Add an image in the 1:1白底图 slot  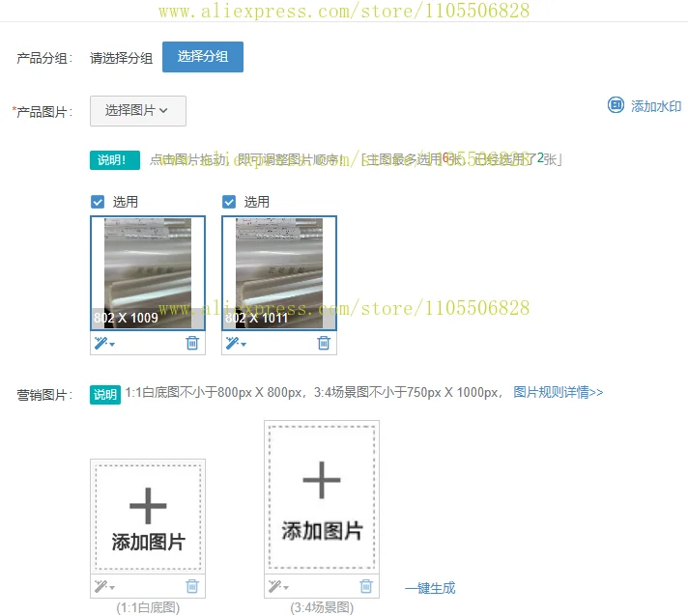click(148, 517)
